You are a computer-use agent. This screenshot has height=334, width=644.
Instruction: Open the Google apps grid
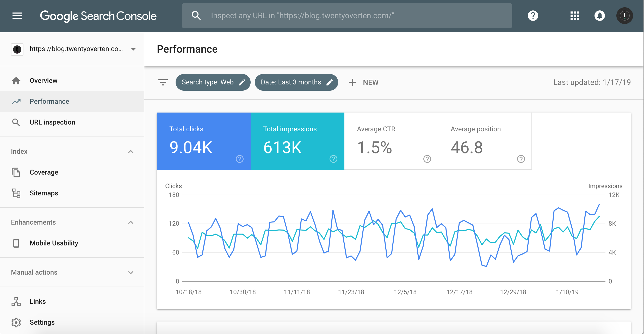click(x=574, y=16)
